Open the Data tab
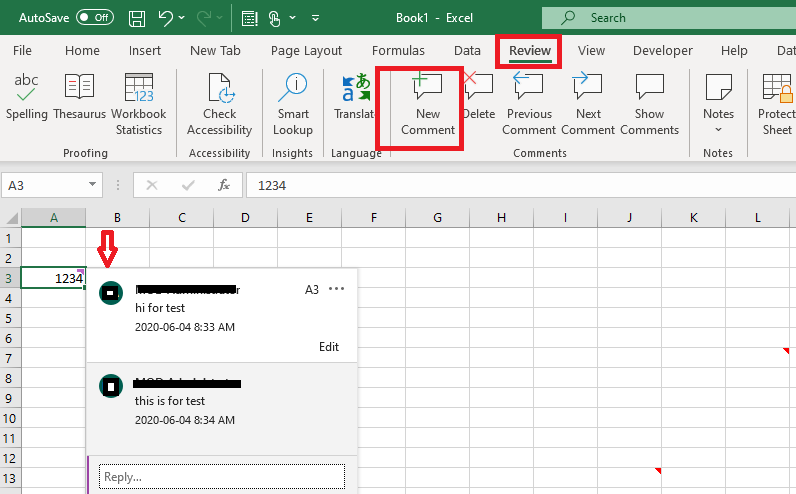The image size is (796, 494). click(x=467, y=51)
